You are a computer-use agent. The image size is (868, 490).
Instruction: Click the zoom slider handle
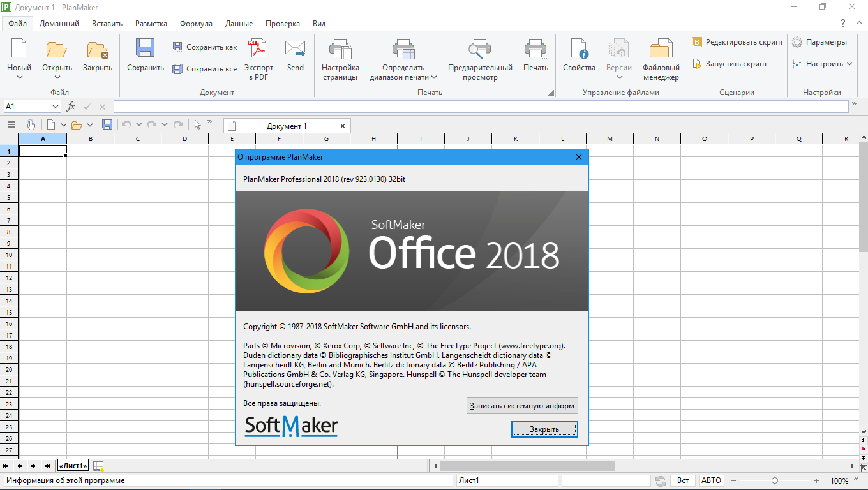click(x=775, y=480)
